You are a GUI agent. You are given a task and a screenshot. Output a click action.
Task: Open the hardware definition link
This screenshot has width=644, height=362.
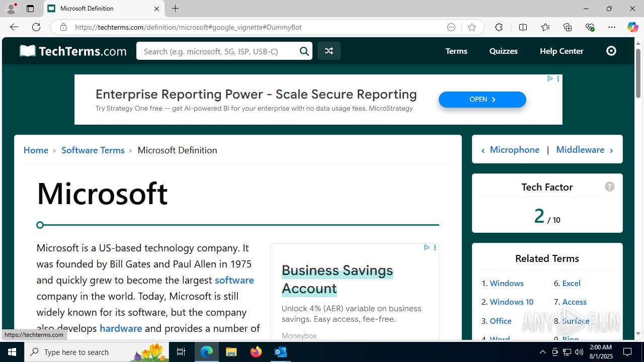[x=121, y=328]
